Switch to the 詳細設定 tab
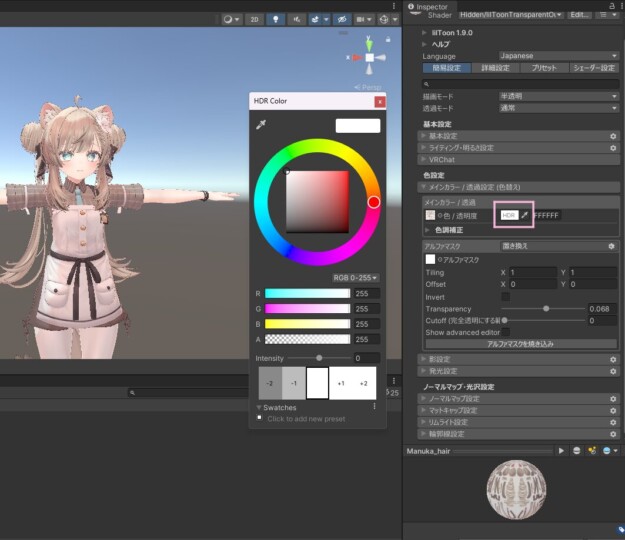The image size is (625, 540). (x=495, y=68)
